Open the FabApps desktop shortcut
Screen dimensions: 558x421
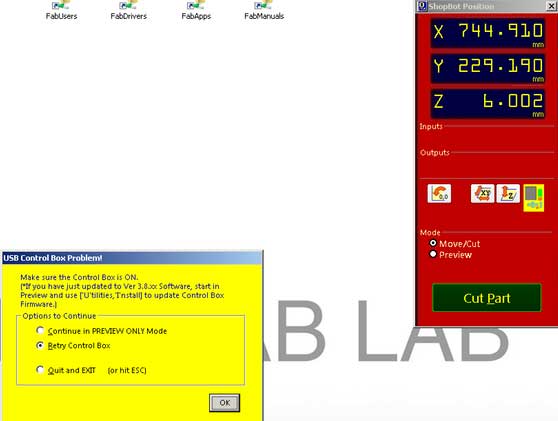pyautogui.click(x=196, y=11)
